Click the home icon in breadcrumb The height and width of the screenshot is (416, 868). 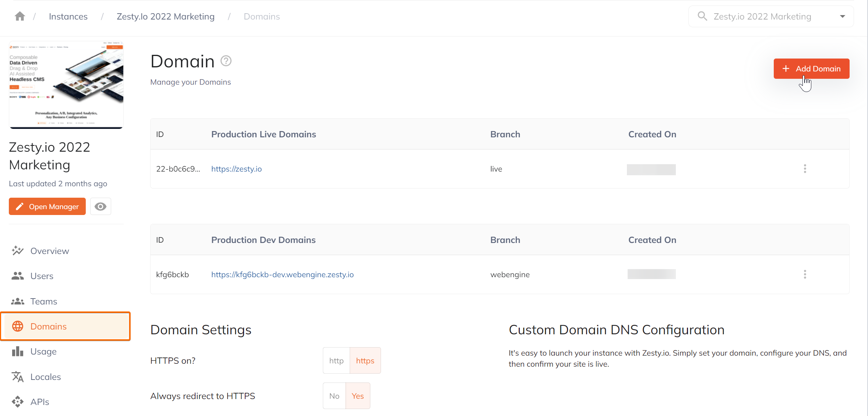click(20, 16)
